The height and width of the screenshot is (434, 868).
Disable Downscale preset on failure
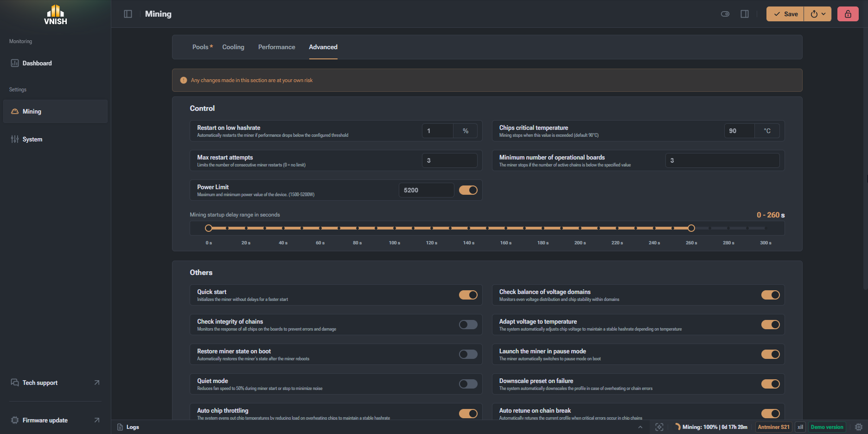(x=771, y=384)
